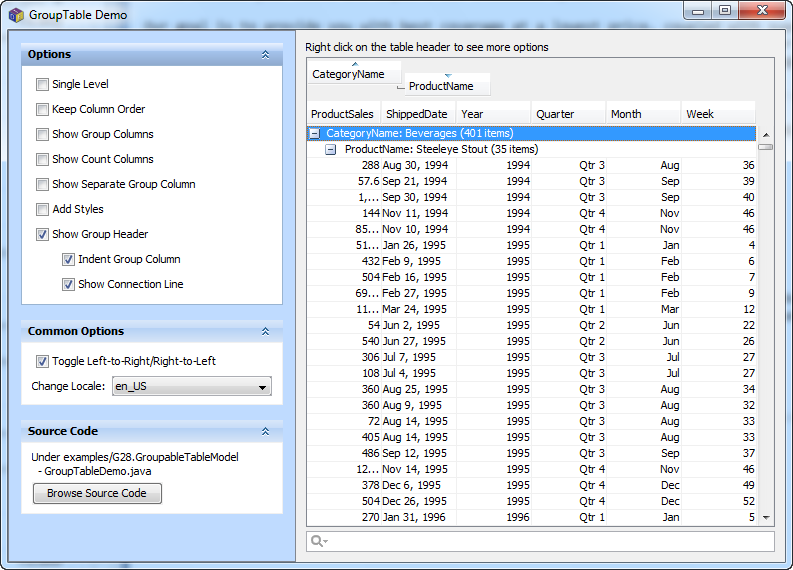Click the GroupTable Demo app icon
This screenshot has width=793, height=570.
(16, 15)
